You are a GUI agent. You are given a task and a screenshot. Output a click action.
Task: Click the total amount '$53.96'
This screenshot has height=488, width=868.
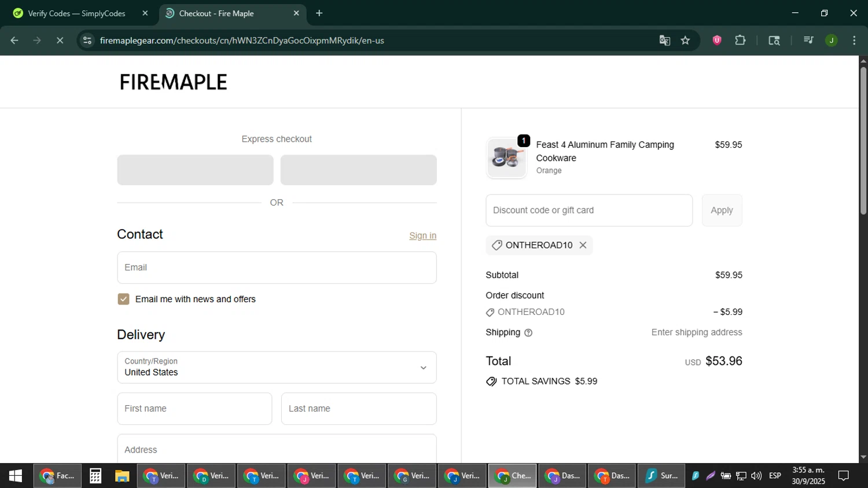723,361
